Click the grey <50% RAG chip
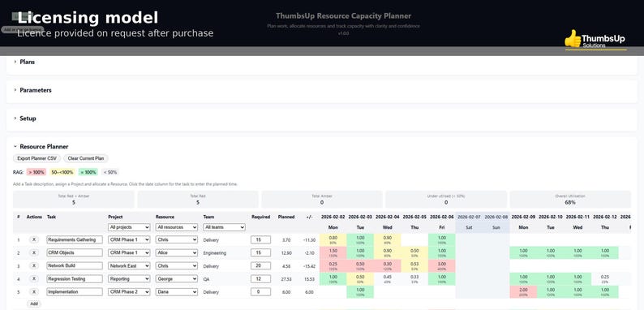This screenshot has height=310, width=644. click(110, 172)
